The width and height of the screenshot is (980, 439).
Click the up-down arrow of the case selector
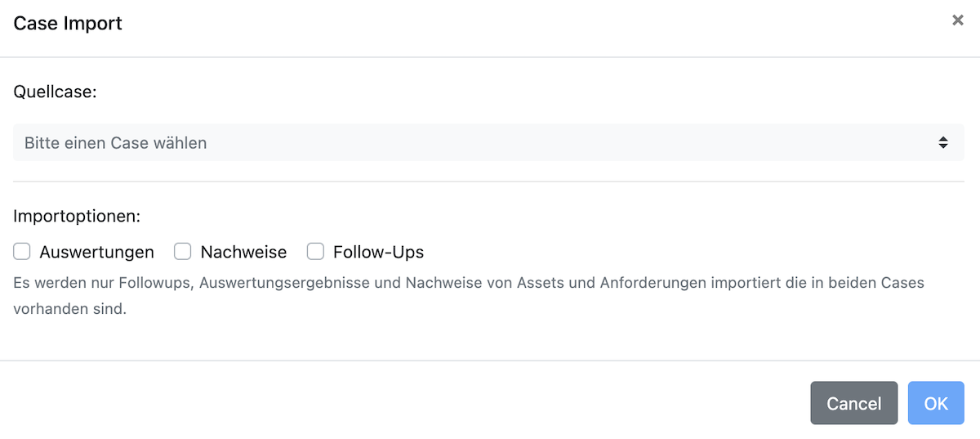943,143
